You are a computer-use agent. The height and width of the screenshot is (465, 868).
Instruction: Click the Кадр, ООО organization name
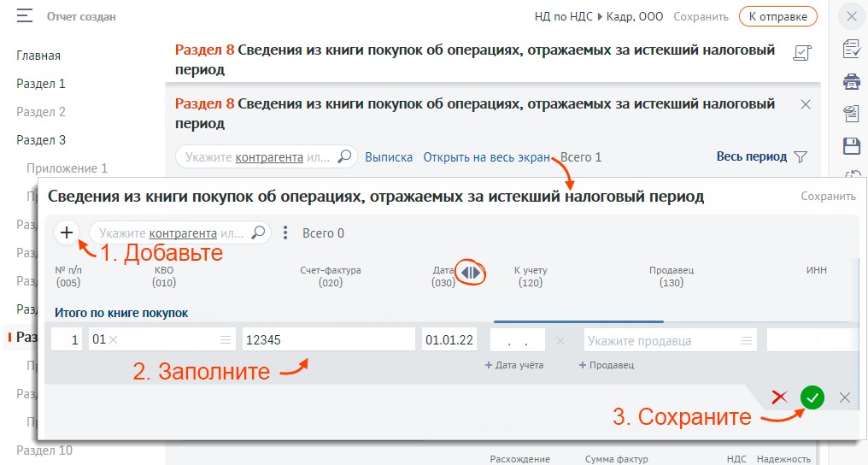pos(635,16)
